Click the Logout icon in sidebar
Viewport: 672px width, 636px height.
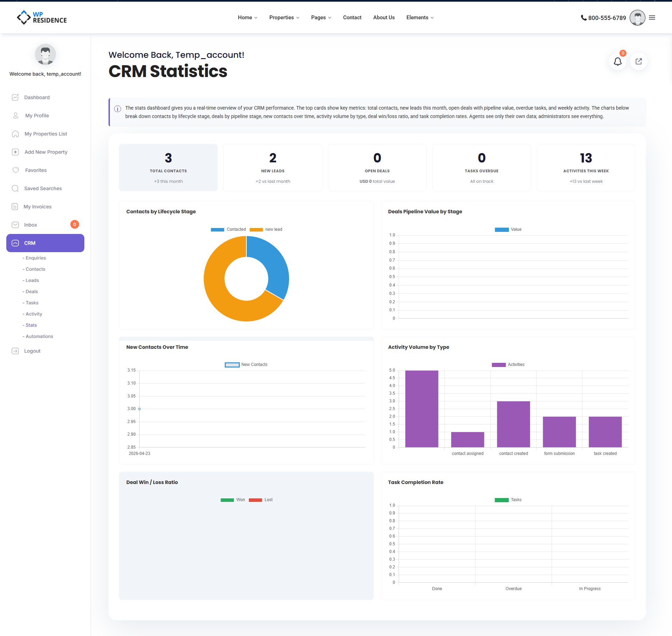click(15, 351)
